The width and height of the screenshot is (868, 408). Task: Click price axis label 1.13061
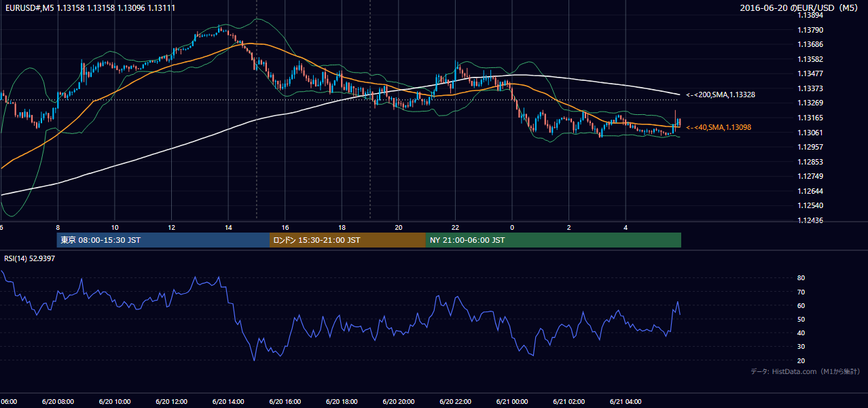[810, 133]
